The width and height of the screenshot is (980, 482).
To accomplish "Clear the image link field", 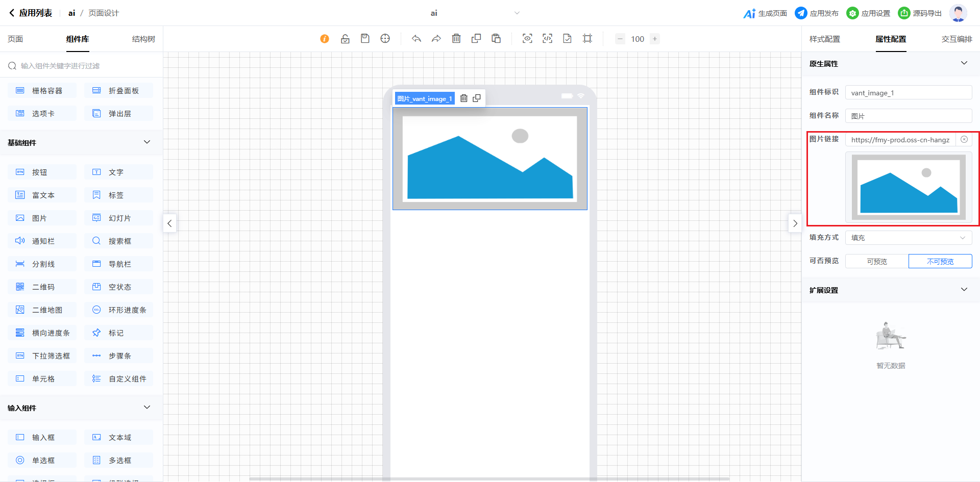I will pos(964,140).
